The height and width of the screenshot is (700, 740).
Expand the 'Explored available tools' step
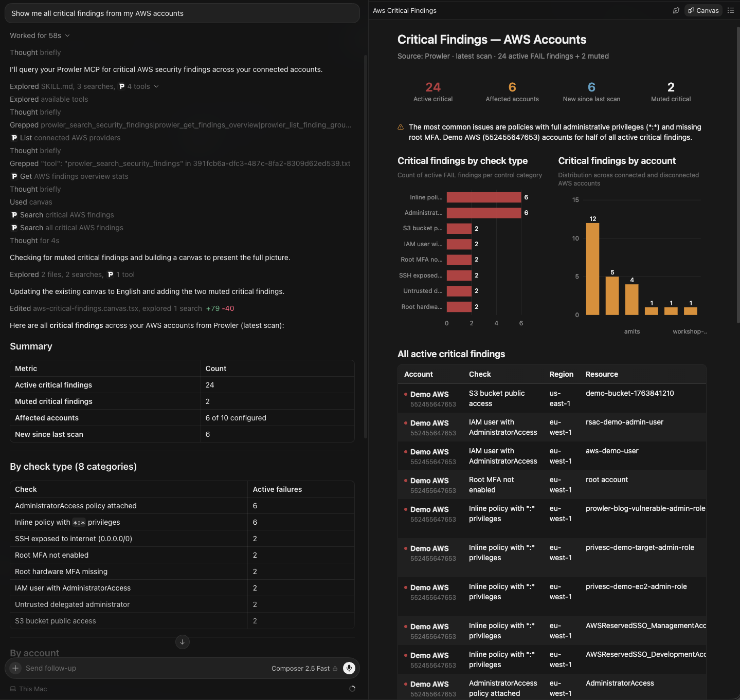[49, 99]
